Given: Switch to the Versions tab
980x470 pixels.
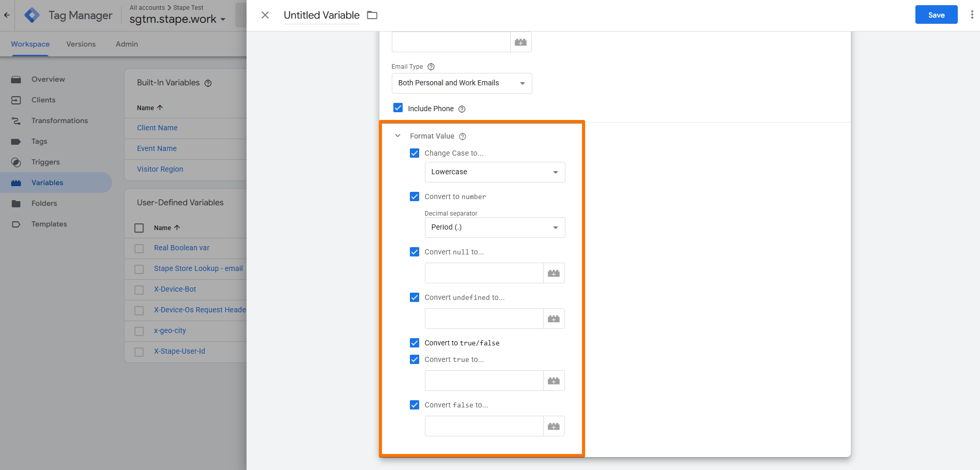Looking at the screenshot, I should click(81, 44).
